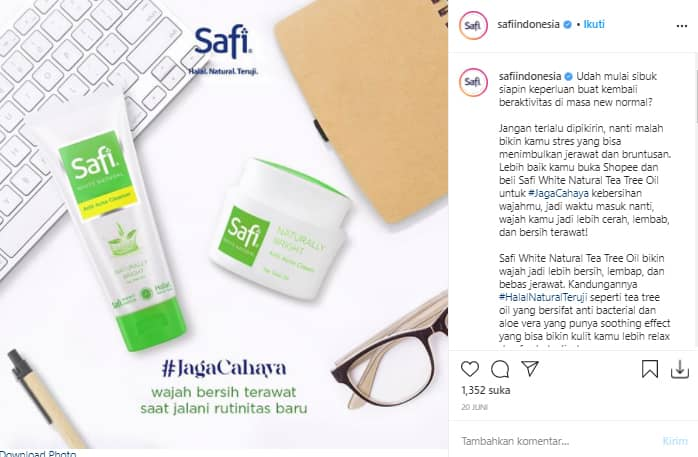Open the #HalalNaturalTeruji hashtag link
The image size is (698, 457).
[543, 297]
